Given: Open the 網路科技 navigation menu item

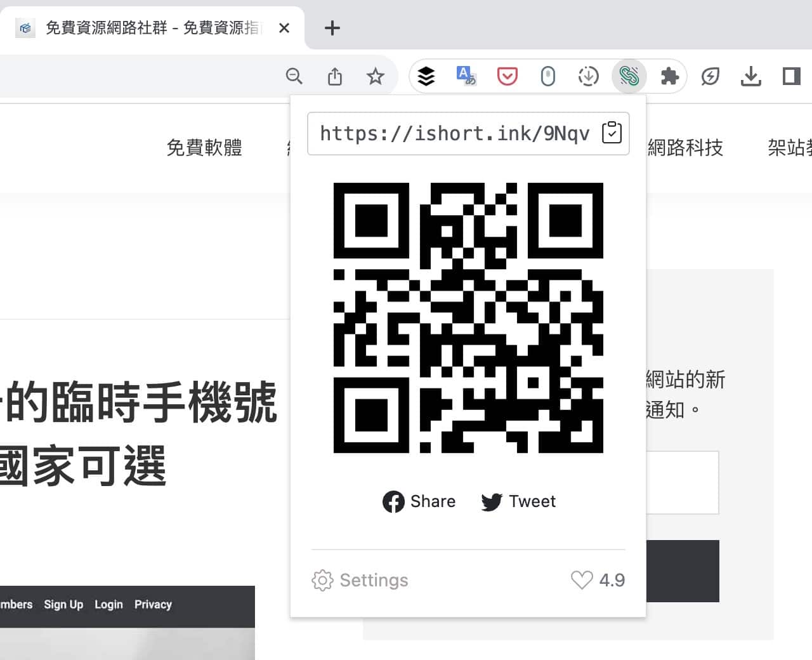Looking at the screenshot, I should click(686, 147).
